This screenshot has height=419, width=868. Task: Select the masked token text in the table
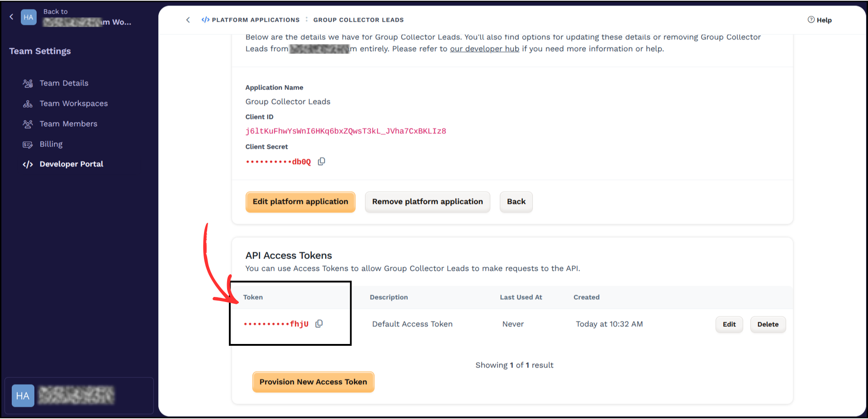[x=277, y=324]
